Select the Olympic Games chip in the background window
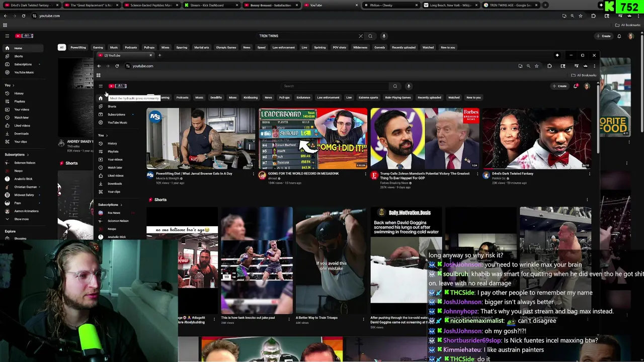The width and height of the screenshot is (644, 362). click(226, 48)
